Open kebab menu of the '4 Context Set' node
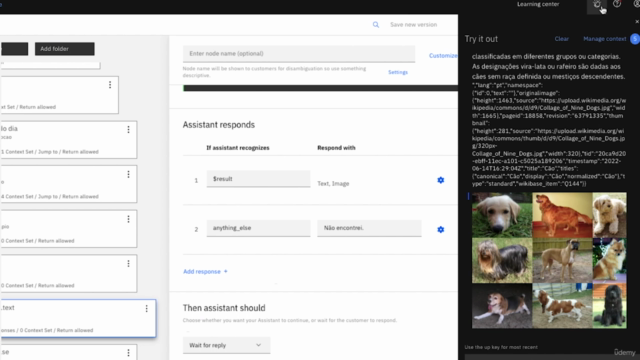The image size is (640, 360). point(128,174)
